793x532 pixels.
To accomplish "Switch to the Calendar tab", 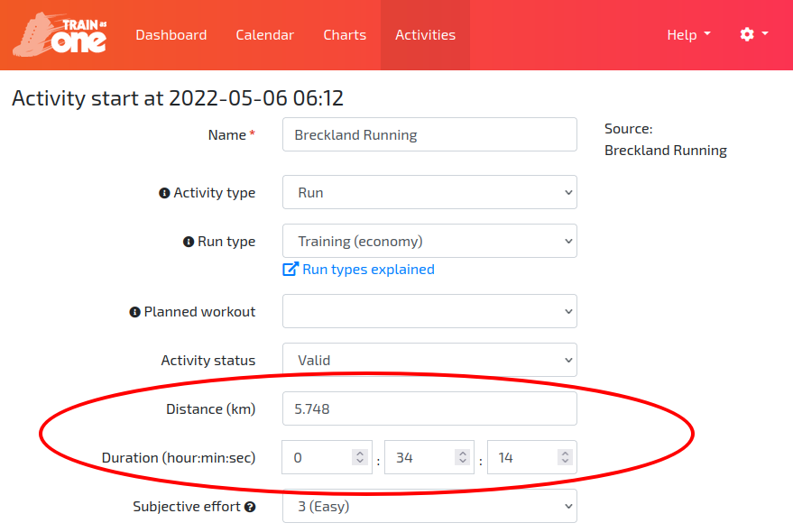I will coord(264,34).
